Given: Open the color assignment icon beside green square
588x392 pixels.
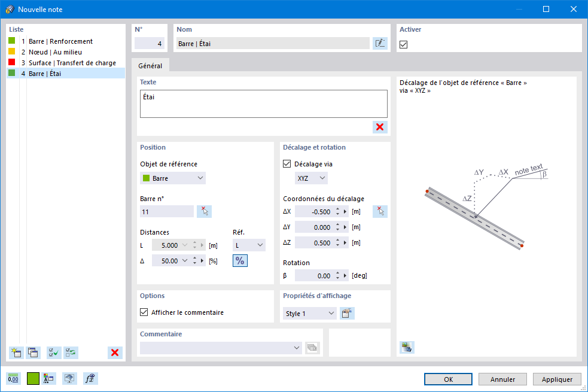Looking at the screenshot, I should (48, 379).
